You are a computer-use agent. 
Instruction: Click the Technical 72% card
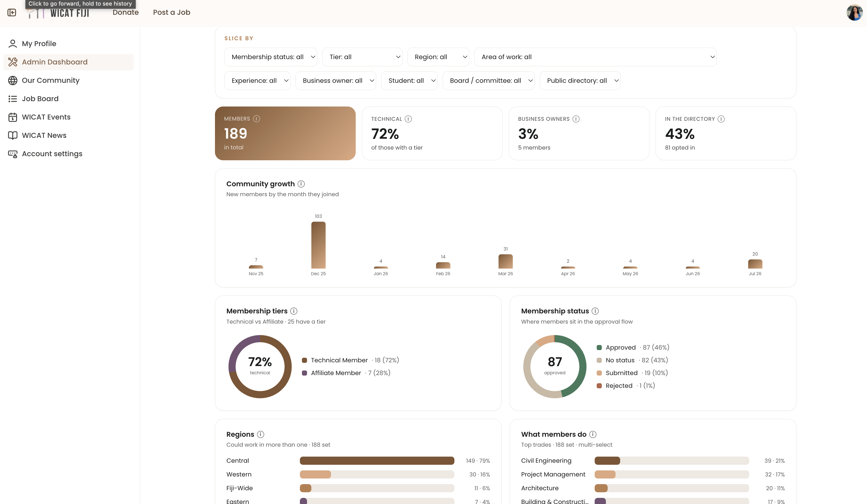point(432,134)
